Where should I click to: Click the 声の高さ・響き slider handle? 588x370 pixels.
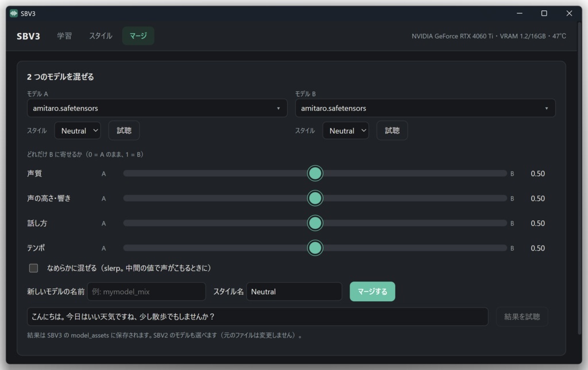click(x=315, y=198)
